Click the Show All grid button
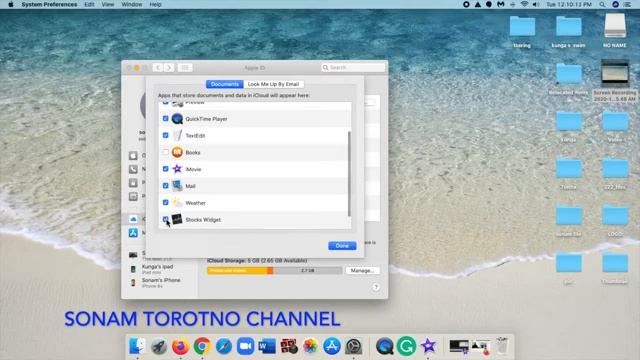640x360 pixels. point(185,68)
